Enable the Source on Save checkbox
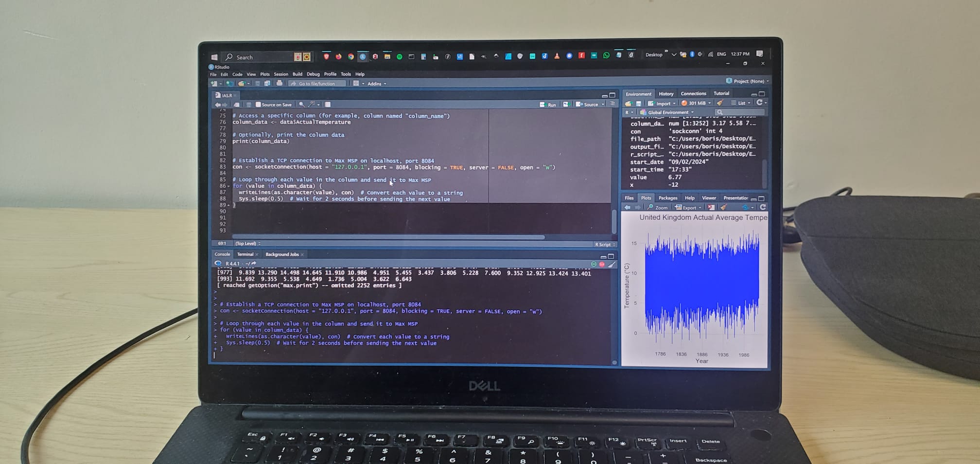Viewport: 980px width, 464px height. pos(258,105)
